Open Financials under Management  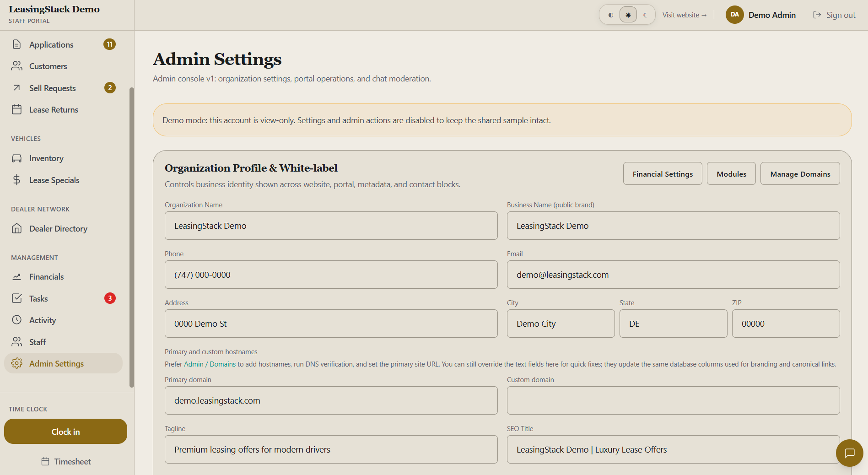coord(63,277)
